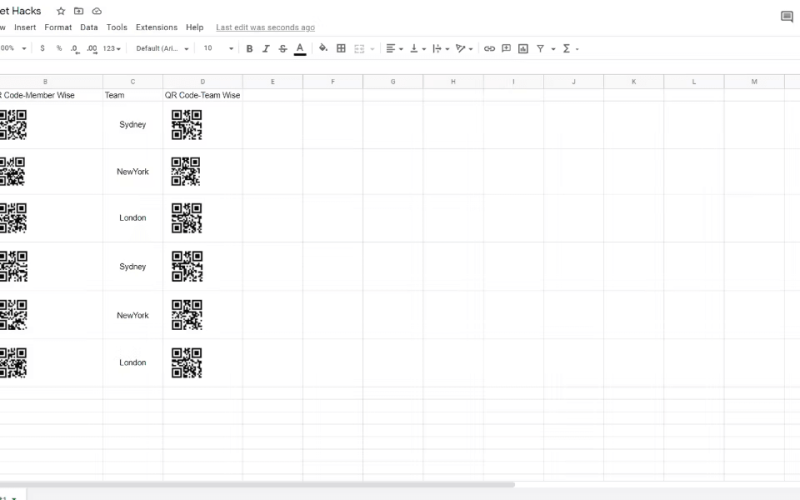The width and height of the screenshot is (800, 500).
Task: Select team QR code in first Sydney row
Action: pos(187,125)
